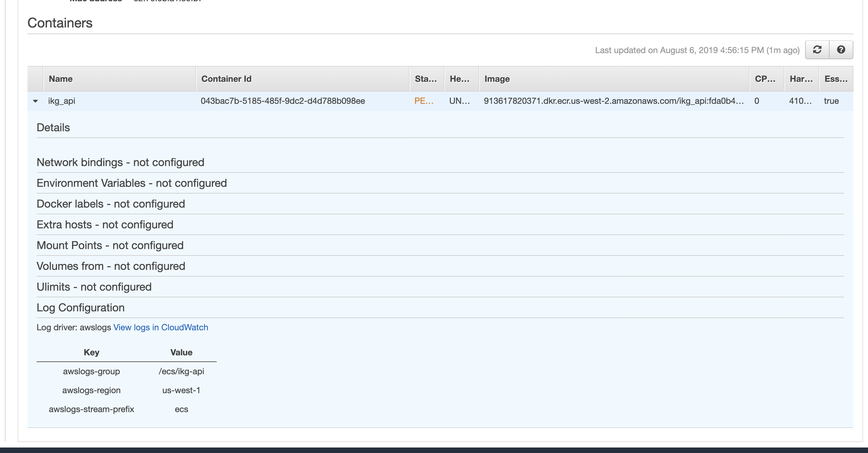This screenshot has width=868, height=453.
Task: Click the Health column header
Action: coord(459,79)
